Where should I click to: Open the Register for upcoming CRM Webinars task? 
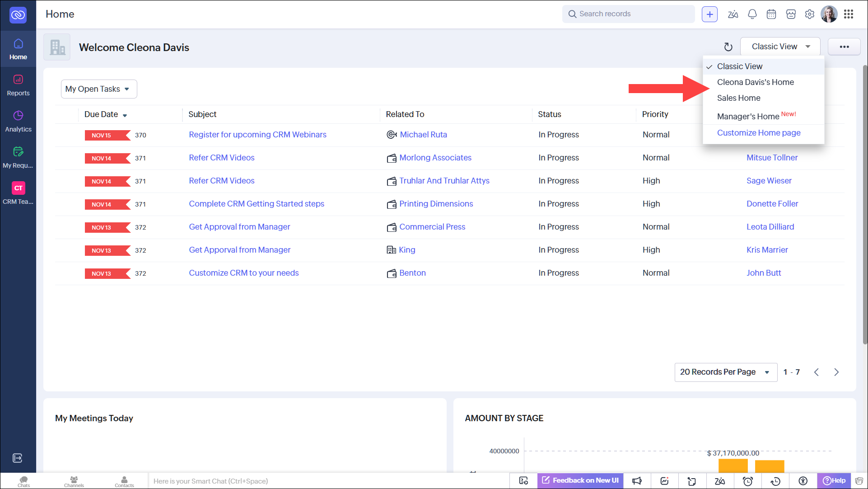pos(257,135)
